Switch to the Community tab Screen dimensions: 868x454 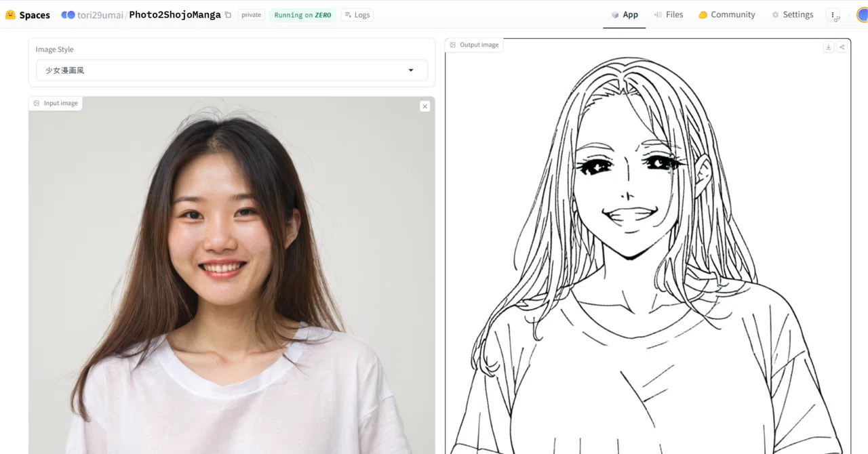727,14
